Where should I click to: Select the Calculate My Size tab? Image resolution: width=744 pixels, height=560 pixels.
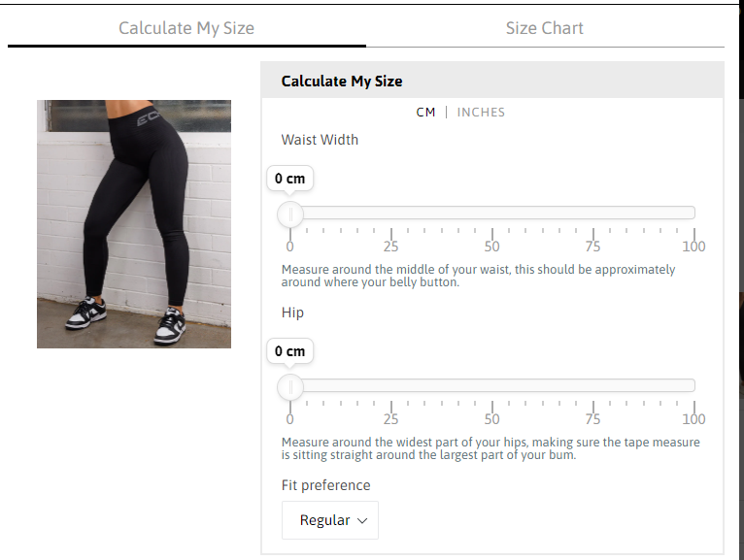[x=186, y=28]
